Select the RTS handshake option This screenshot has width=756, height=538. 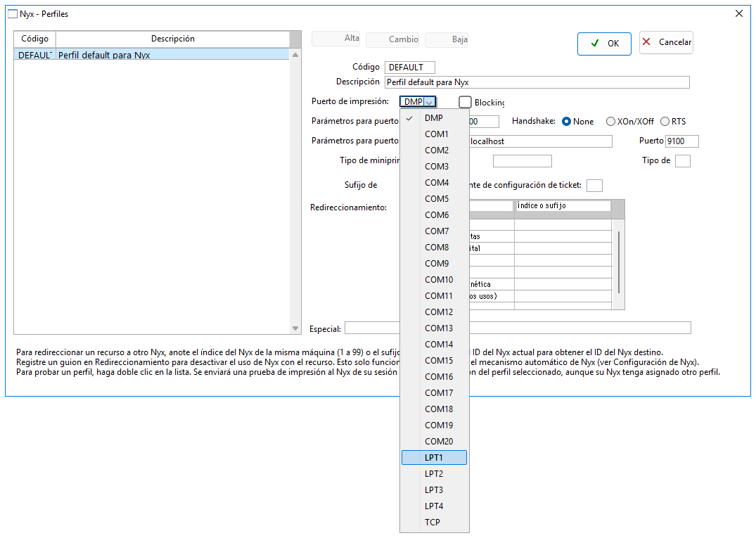[665, 122]
